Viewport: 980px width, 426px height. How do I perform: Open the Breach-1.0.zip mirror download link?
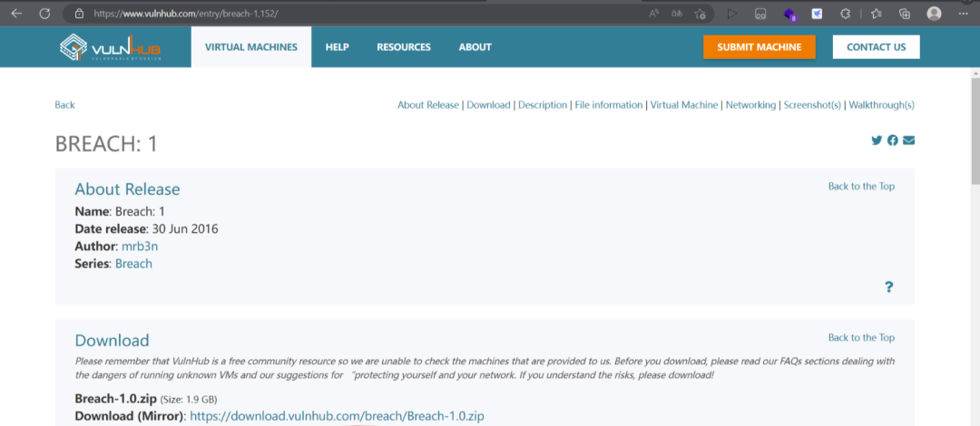(337, 416)
